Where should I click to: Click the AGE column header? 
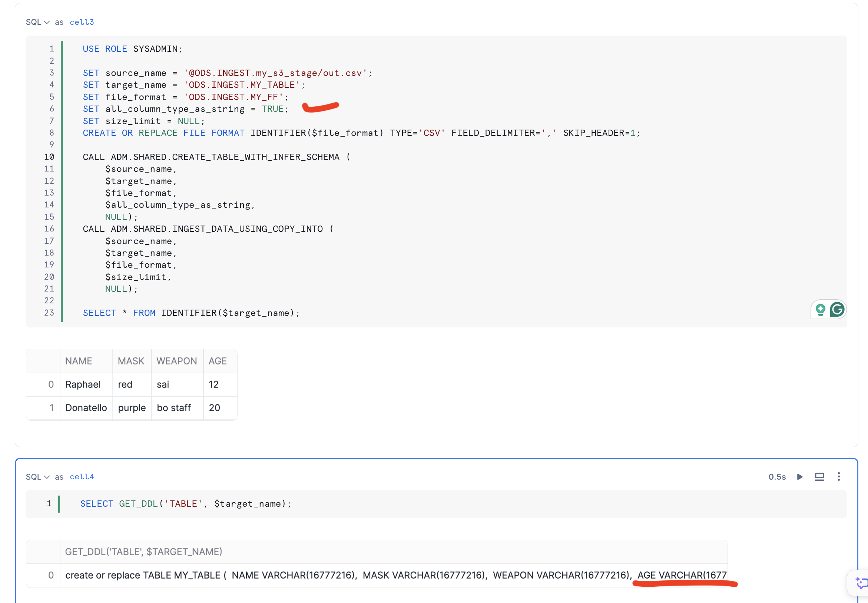[x=221, y=361]
